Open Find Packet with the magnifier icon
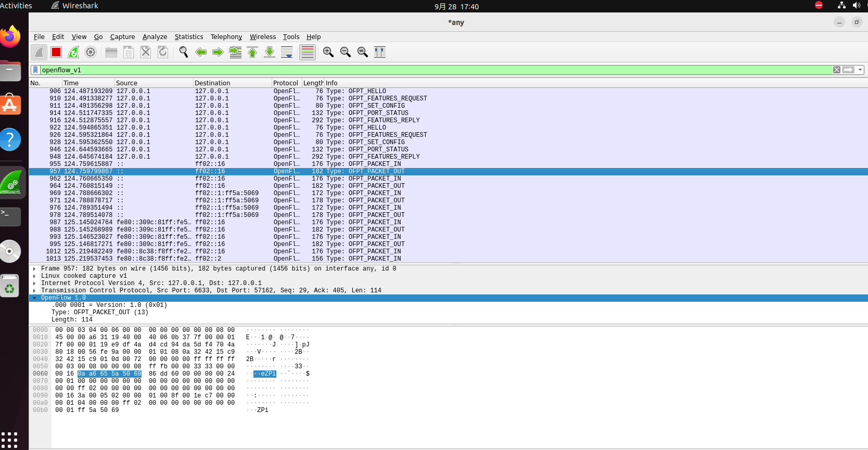868x450 pixels. coord(184,52)
